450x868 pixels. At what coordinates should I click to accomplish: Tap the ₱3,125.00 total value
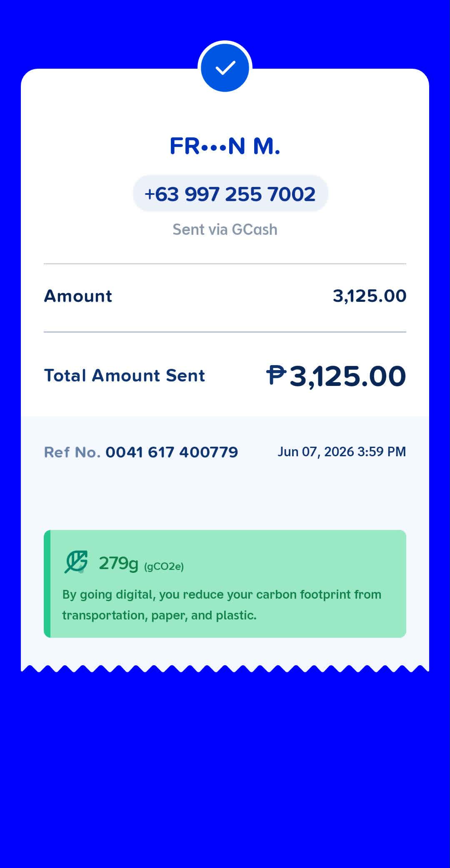(x=336, y=376)
